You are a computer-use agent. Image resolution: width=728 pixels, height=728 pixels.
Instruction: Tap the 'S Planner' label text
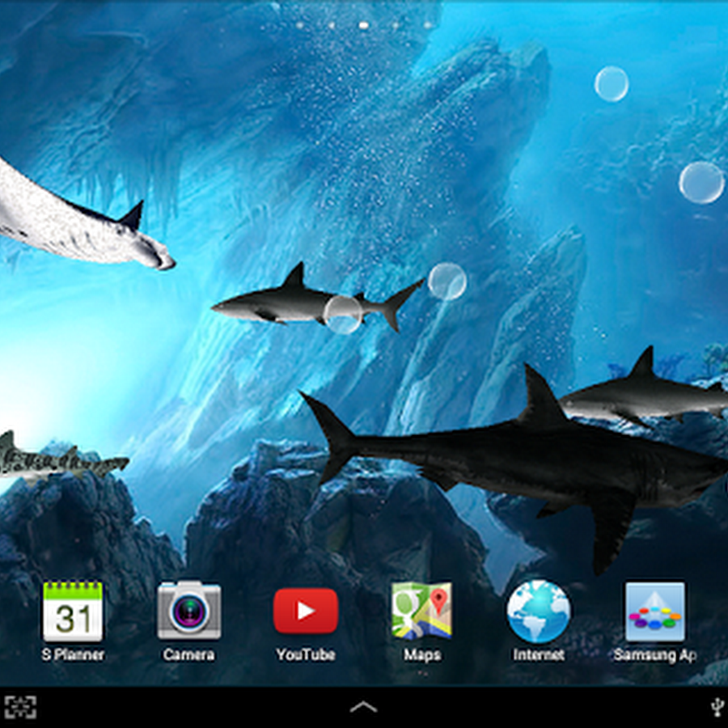pyautogui.click(x=73, y=654)
